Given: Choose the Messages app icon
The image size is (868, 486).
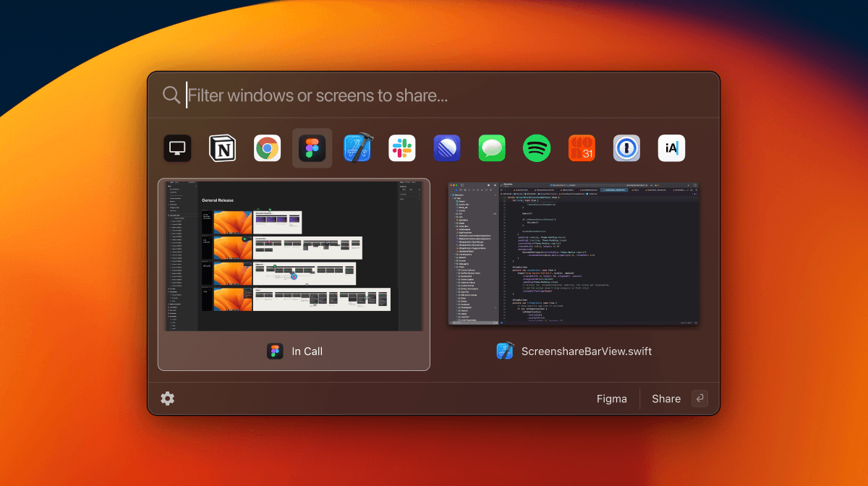Looking at the screenshot, I should (492, 148).
